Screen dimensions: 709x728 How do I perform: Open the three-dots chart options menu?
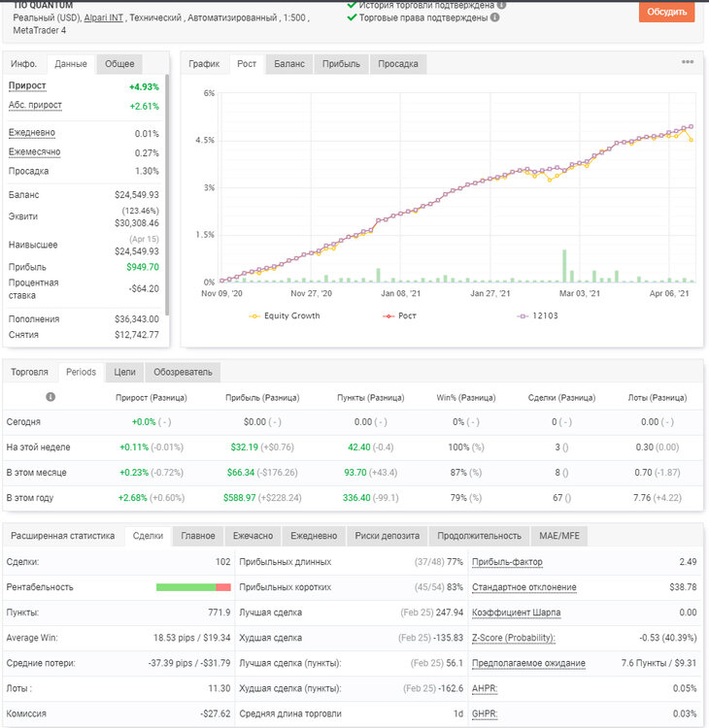688,62
